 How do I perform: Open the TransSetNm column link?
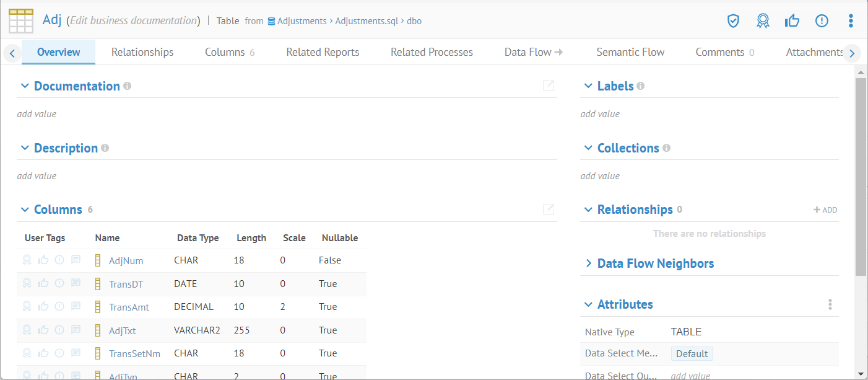134,353
